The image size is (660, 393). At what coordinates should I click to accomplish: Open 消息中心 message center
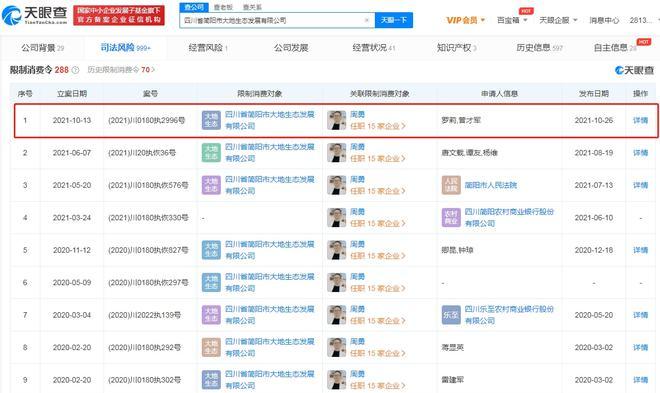pos(604,20)
